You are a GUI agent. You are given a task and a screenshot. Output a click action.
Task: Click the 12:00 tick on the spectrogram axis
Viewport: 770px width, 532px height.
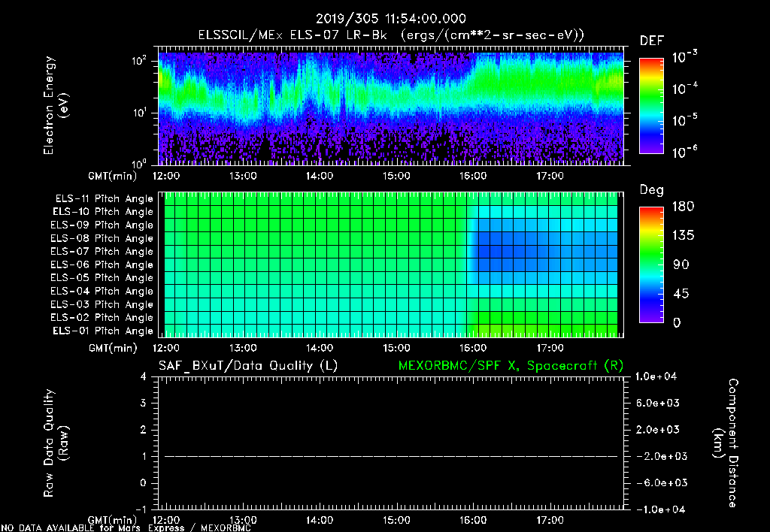(x=166, y=176)
